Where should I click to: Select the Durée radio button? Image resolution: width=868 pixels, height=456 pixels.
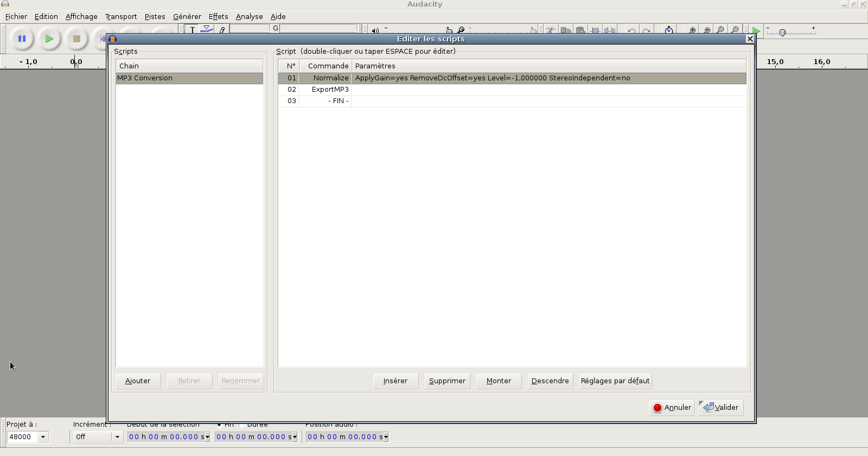(x=242, y=425)
